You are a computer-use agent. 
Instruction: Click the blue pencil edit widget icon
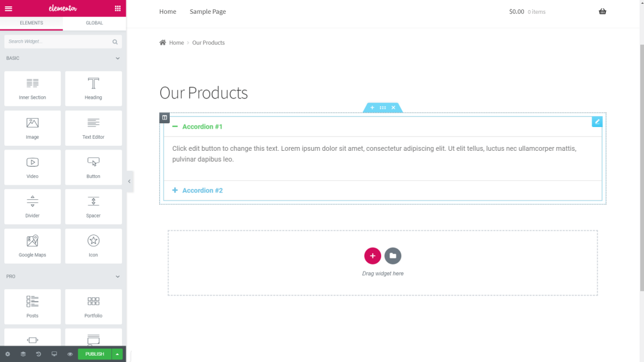point(597,121)
